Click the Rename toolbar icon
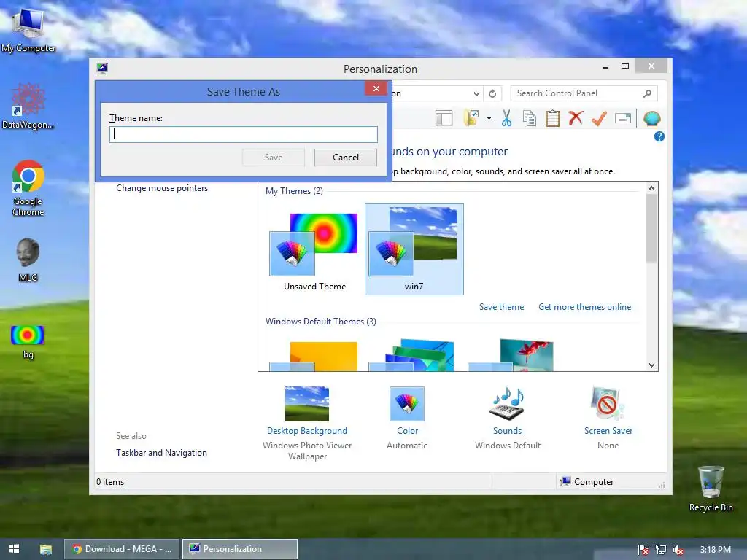 point(623,117)
